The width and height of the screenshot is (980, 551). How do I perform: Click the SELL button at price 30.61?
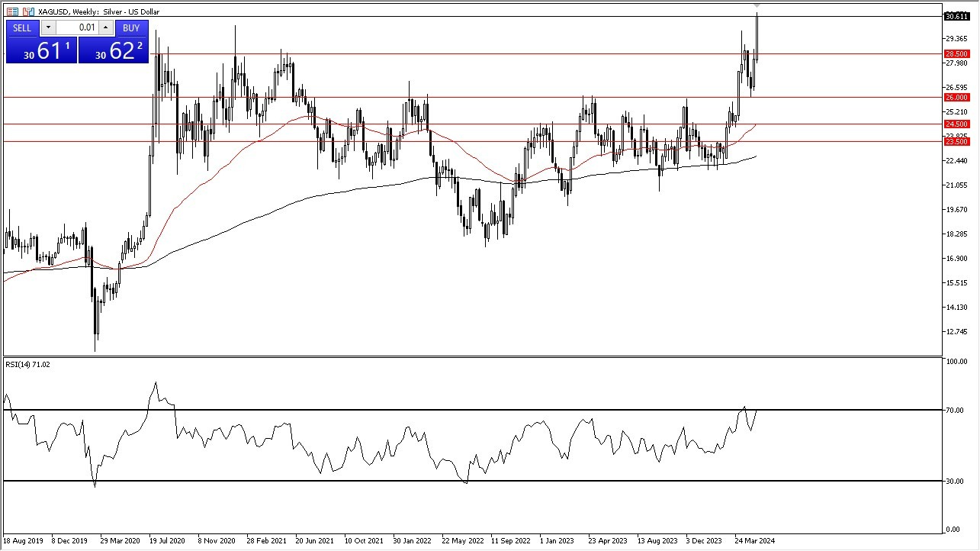[x=42, y=47]
